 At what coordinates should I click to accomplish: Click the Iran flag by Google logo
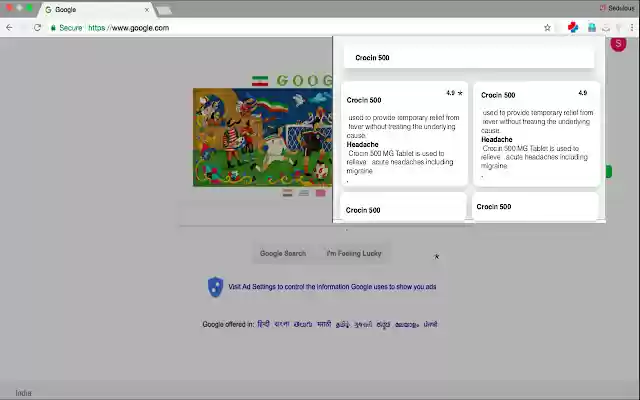(260, 81)
